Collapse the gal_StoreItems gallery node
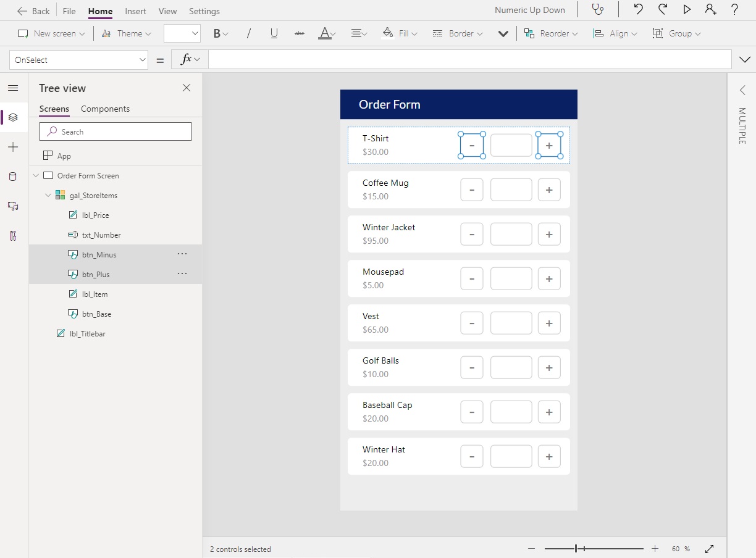 [48, 195]
